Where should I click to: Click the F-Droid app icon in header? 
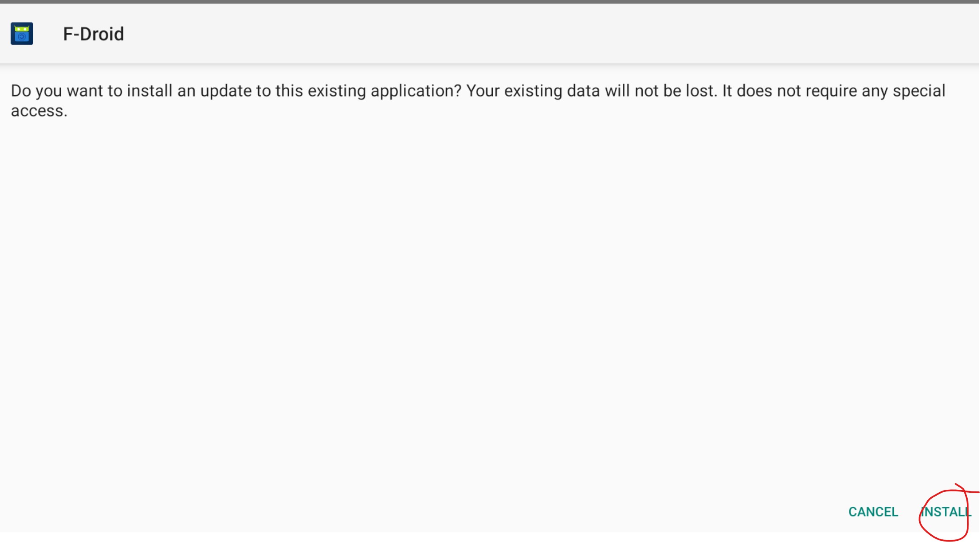tap(22, 34)
